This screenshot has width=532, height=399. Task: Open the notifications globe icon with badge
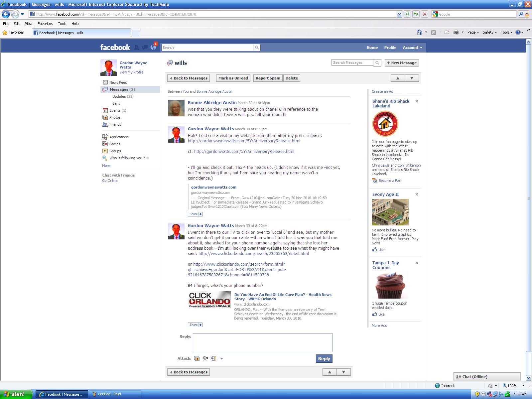(x=153, y=47)
